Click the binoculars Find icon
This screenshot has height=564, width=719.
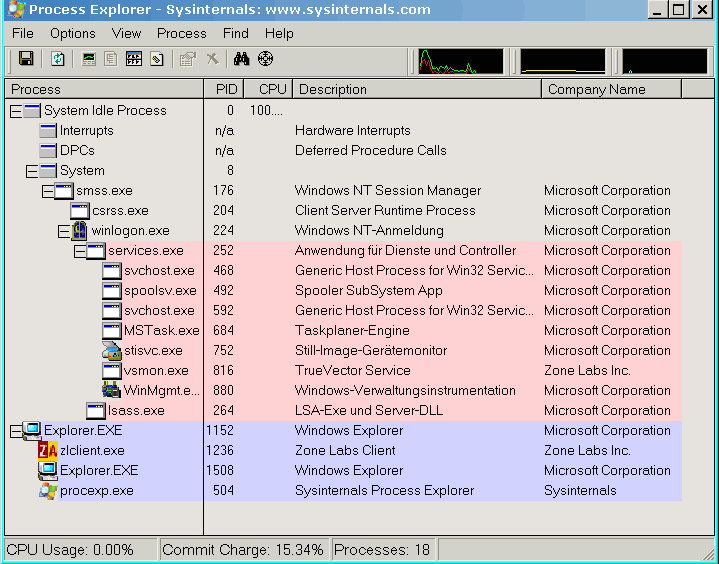click(241, 59)
